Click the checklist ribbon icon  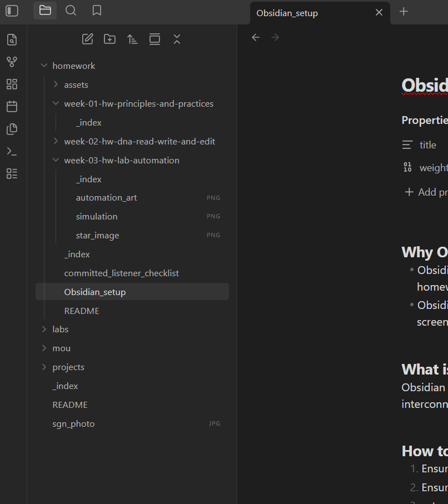coord(12,173)
